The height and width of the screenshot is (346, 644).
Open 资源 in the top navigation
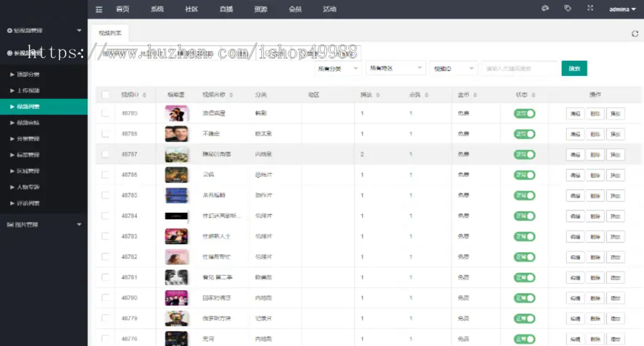260,9
